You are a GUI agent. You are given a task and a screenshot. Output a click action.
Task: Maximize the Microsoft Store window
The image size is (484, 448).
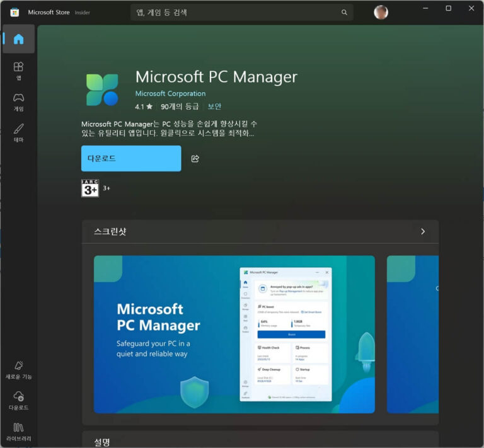click(x=449, y=8)
